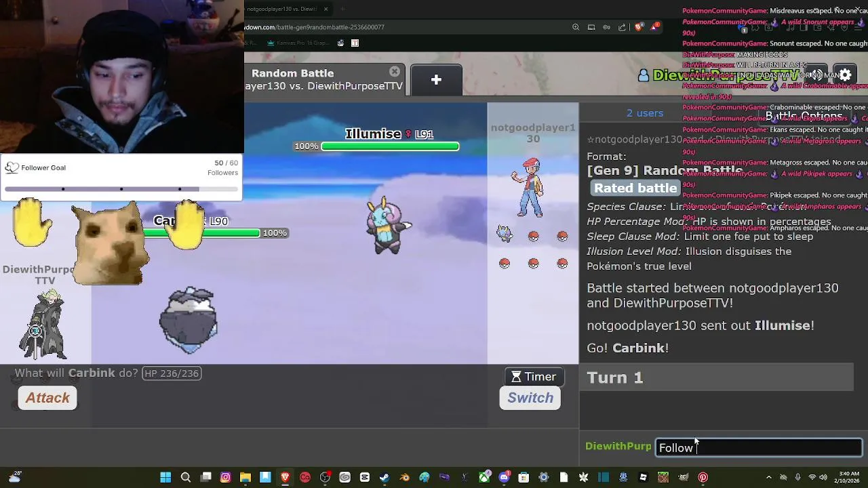
Task: Open Instagram from the taskbar
Action: tap(226, 478)
